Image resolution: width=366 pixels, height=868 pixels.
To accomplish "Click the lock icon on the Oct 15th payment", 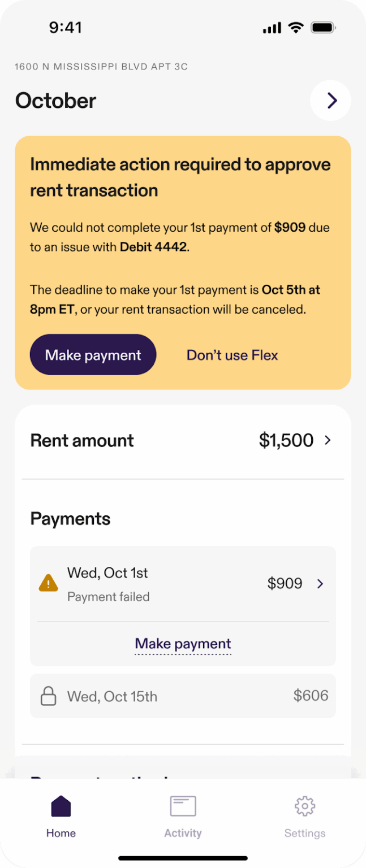I will tap(48, 696).
